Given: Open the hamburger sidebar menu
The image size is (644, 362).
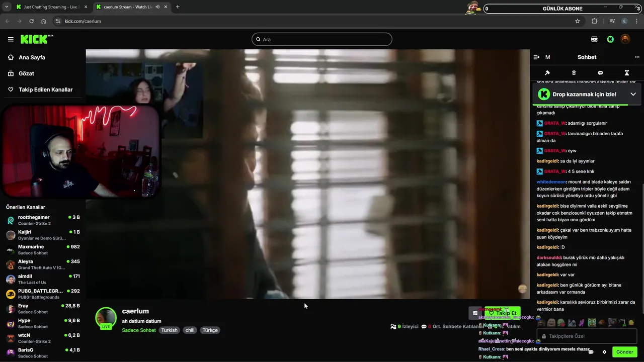Looking at the screenshot, I should [x=11, y=39].
